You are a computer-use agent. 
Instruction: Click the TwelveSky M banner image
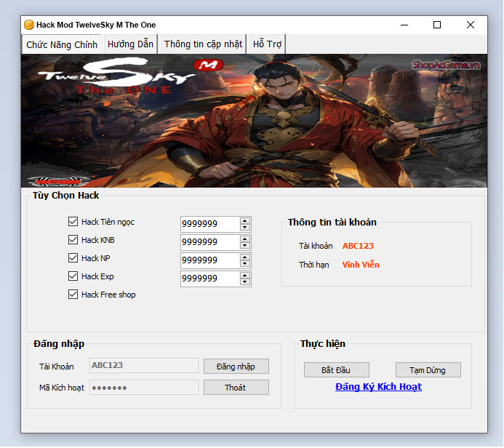(x=254, y=121)
